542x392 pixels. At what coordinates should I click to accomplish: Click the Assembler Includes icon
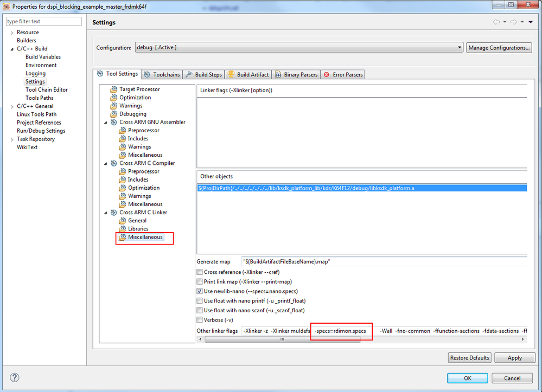coord(123,139)
